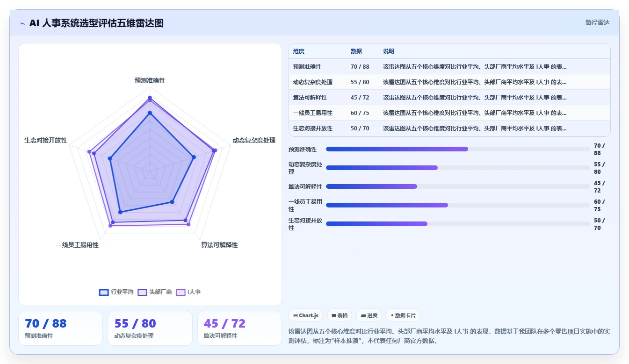Click table data cell 45 / 72

pyautogui.click(x=360, y=98)
